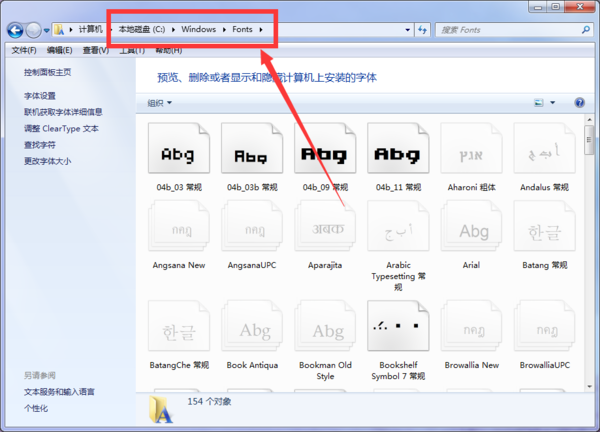Screen dimensions: 600x432
Task: Select the Angsana New font icon
Action: tap(179, 226)
